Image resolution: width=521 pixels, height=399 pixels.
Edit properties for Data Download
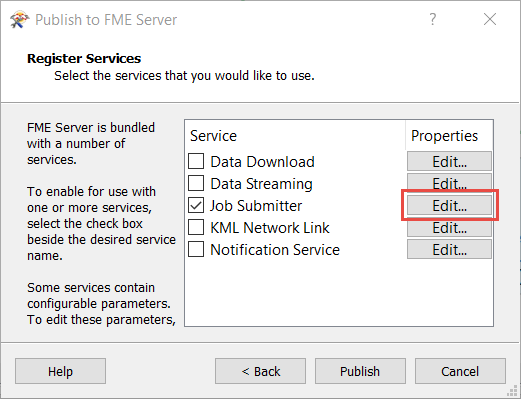coord(449,161)
